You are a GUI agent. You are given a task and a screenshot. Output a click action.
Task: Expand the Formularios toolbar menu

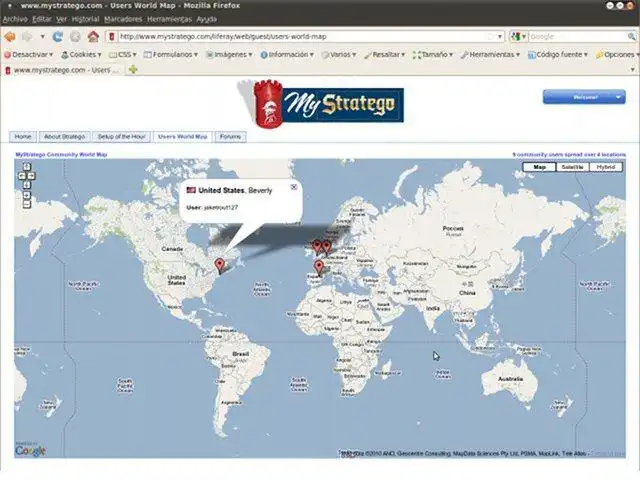(x=171, y=55)
